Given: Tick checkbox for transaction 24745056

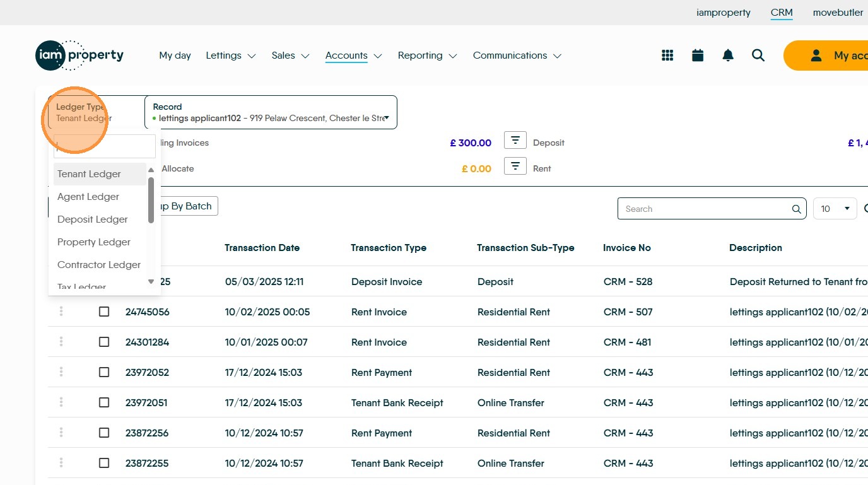Looking at the screenshot, I should [104, 312].
